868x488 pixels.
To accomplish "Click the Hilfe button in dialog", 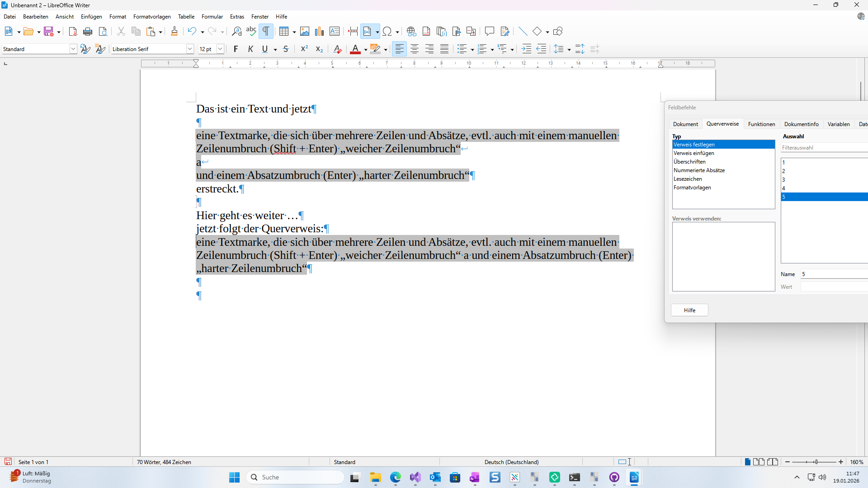I will coord(689,310).
